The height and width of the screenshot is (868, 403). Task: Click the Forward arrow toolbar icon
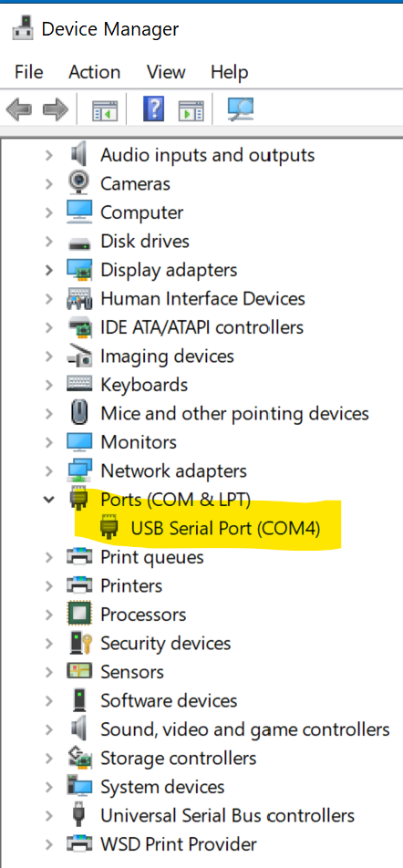(56, 109)
